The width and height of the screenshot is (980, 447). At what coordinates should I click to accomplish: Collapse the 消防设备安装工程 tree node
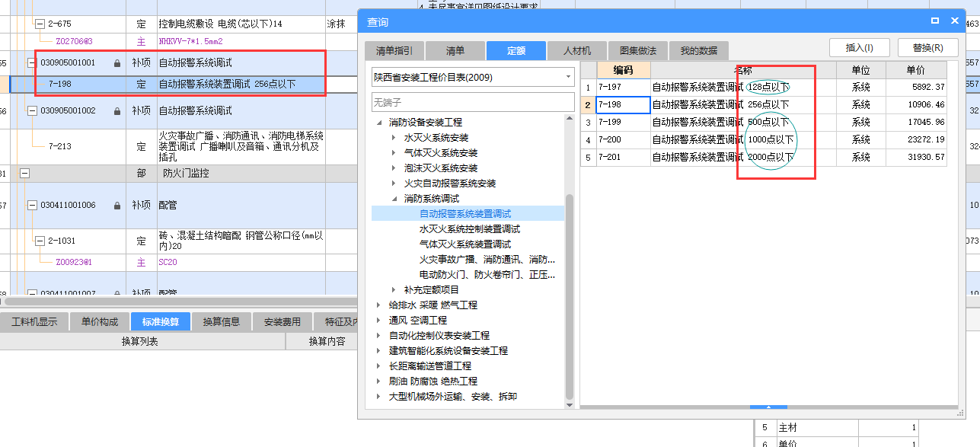pos(379,123)
